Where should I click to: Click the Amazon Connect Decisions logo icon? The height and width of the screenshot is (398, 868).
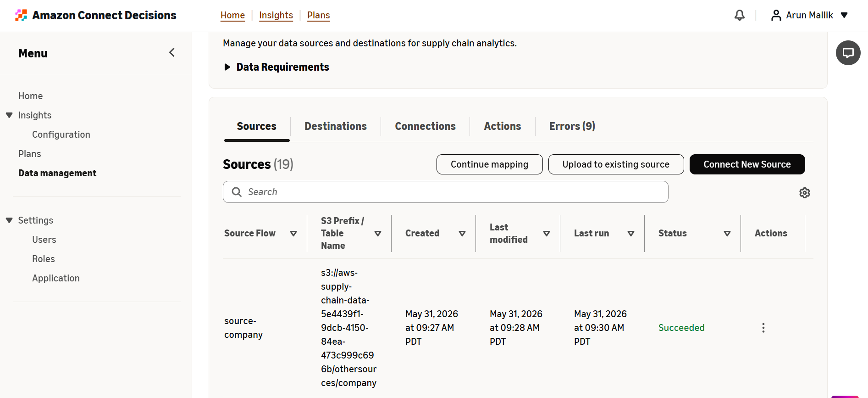click(21, 15)
